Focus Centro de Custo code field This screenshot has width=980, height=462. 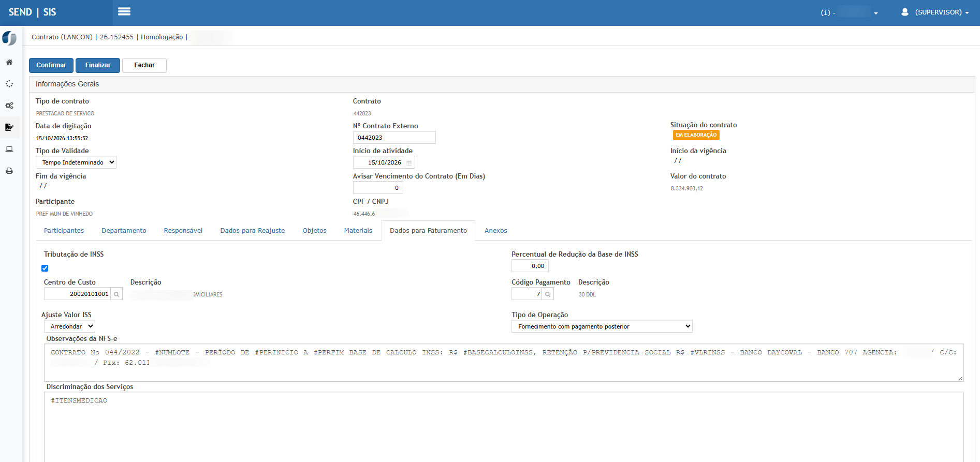coord(77,294)
